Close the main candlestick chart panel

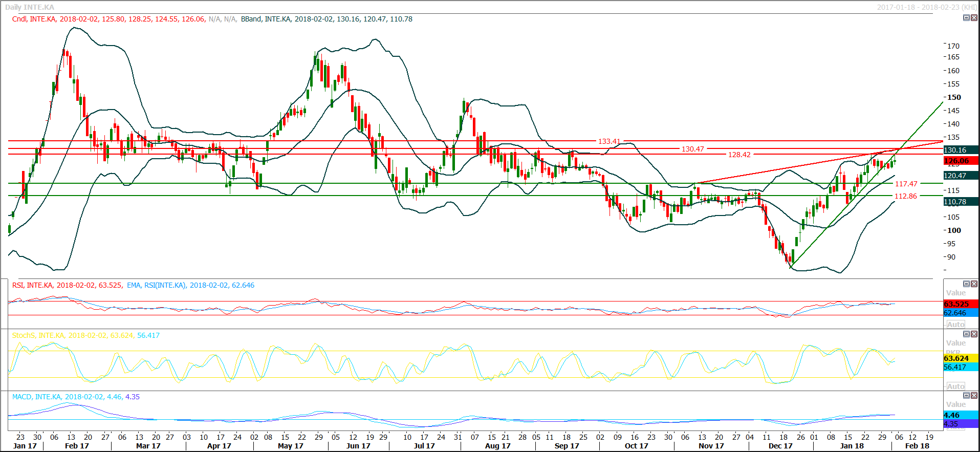coord(974,18)
